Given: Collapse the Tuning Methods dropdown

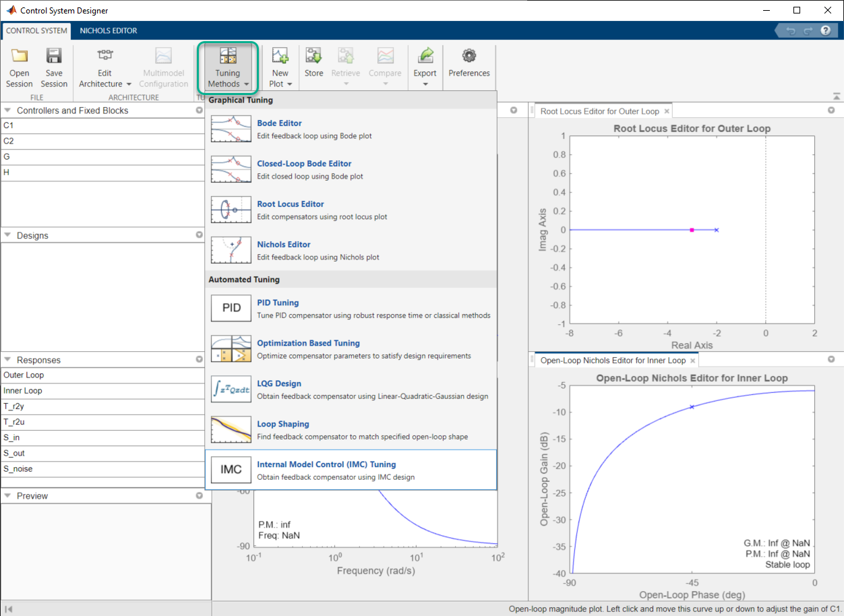Looking at the screenshot, I should (x=227, y=68).
